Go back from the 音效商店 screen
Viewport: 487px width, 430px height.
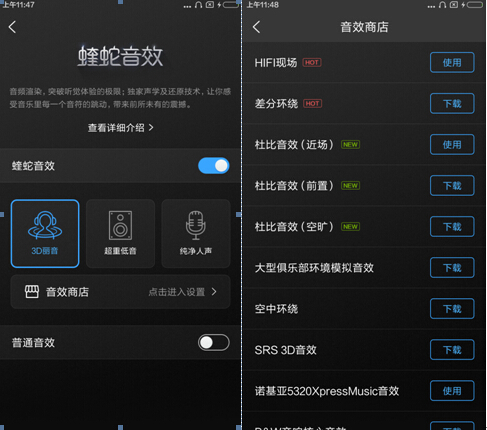256,27
